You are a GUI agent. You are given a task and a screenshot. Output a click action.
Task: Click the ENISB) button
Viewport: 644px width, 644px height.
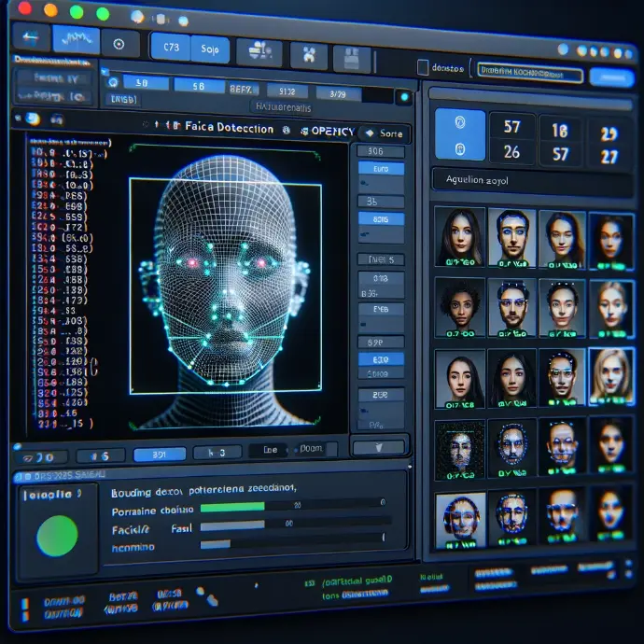click(123, 99)
